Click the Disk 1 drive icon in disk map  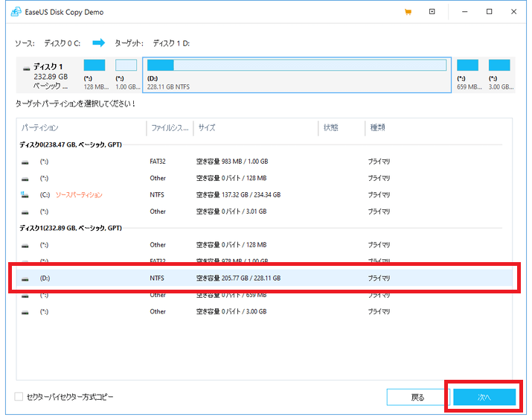coord(26,67)
